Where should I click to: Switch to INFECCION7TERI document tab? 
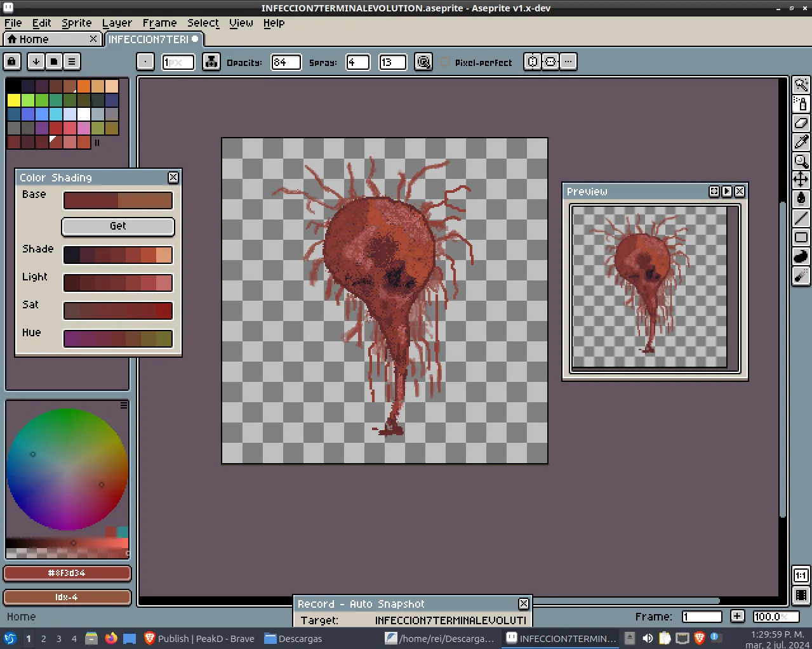(x=153, y=39)
